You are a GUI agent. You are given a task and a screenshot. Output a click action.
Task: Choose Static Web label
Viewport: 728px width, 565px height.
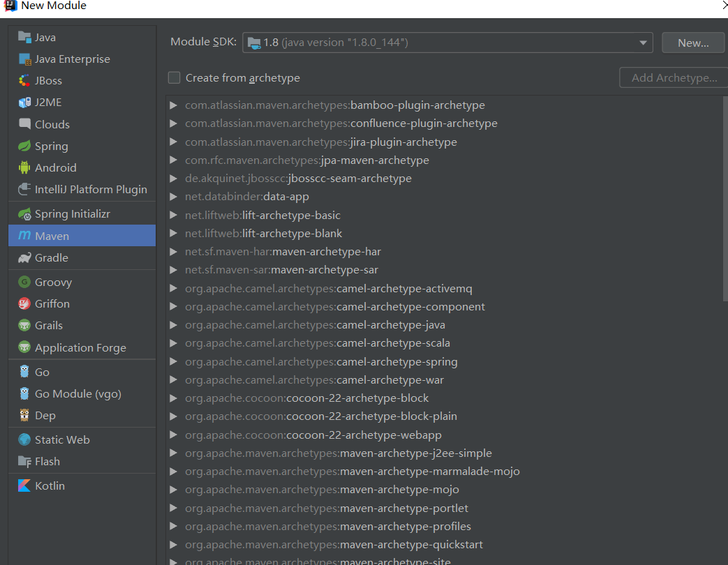(x=62, y=439)
